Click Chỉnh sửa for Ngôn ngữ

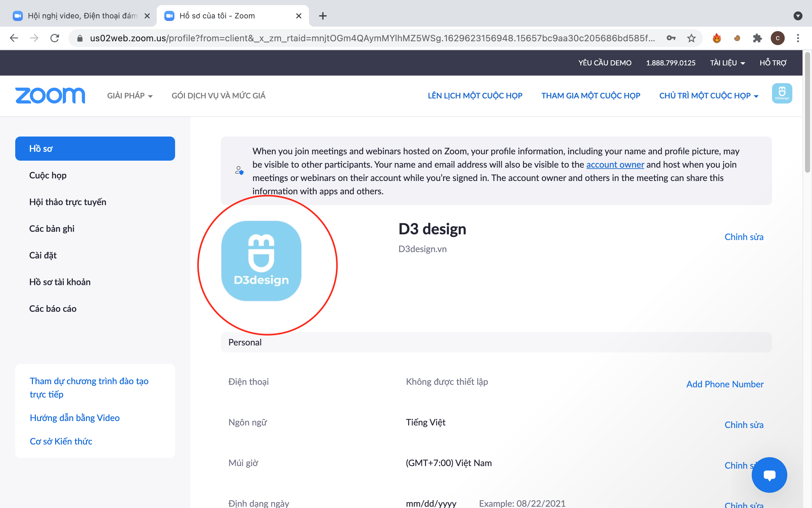point(744,425)
